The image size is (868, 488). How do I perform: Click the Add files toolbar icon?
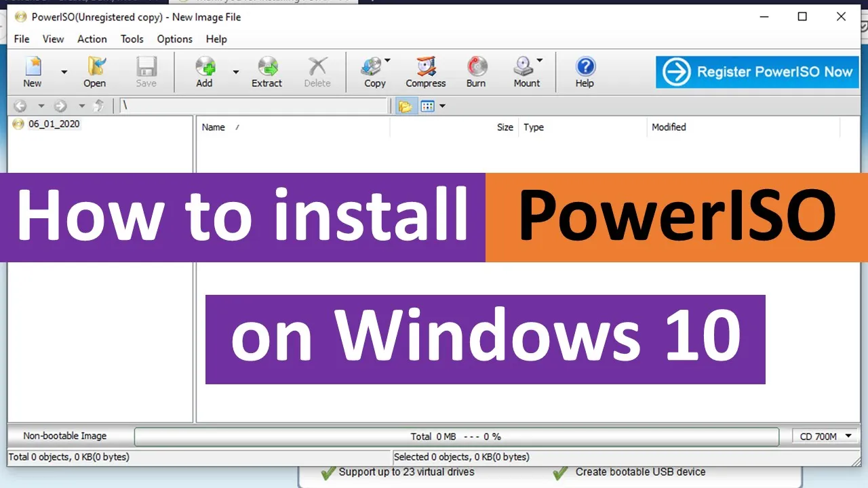coord(205,71)
